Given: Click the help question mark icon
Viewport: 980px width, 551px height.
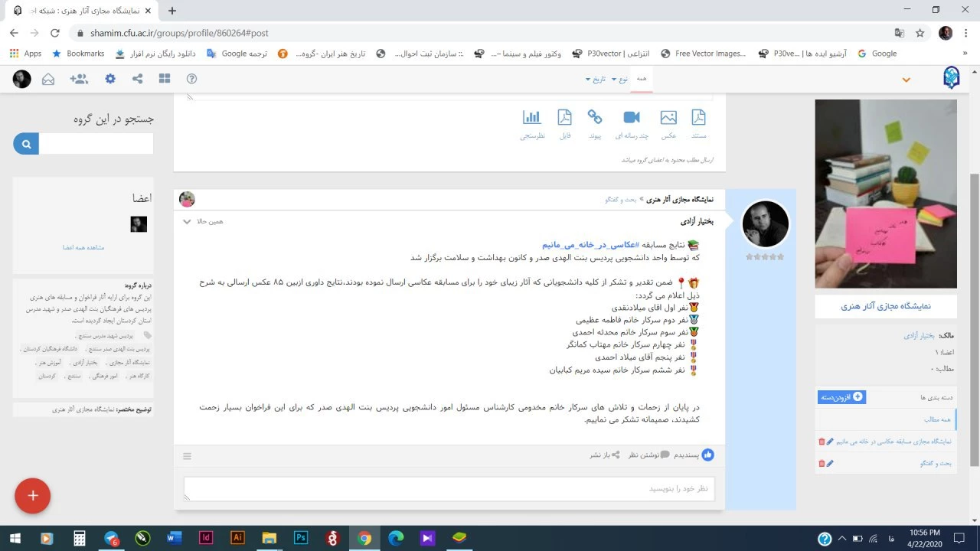Looking at the screenshot, I should [x=192, y=79].
